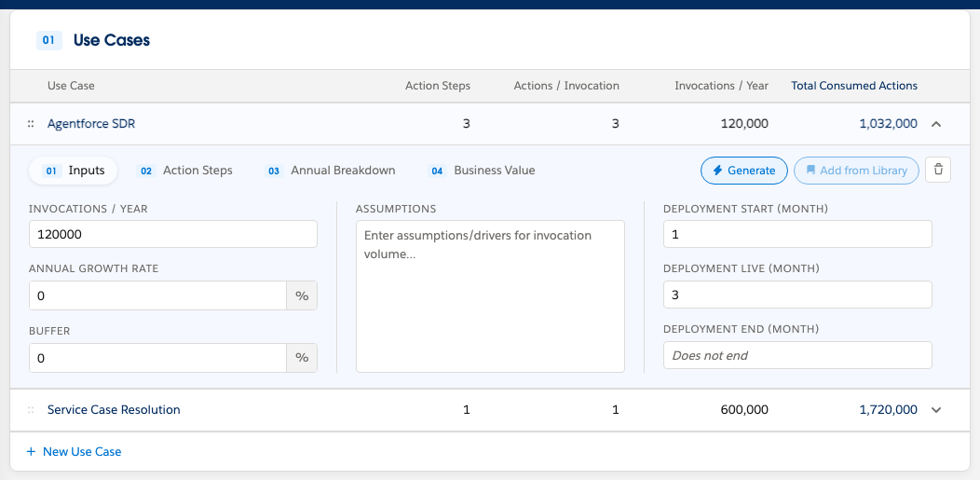Switch to the Inputs tab

(73, 170)
